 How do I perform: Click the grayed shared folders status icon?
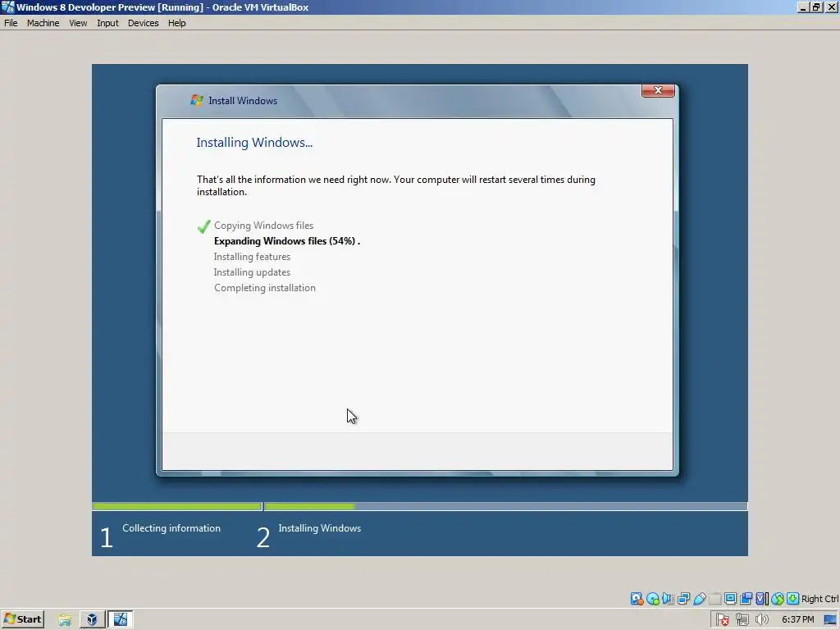[714, 598]
